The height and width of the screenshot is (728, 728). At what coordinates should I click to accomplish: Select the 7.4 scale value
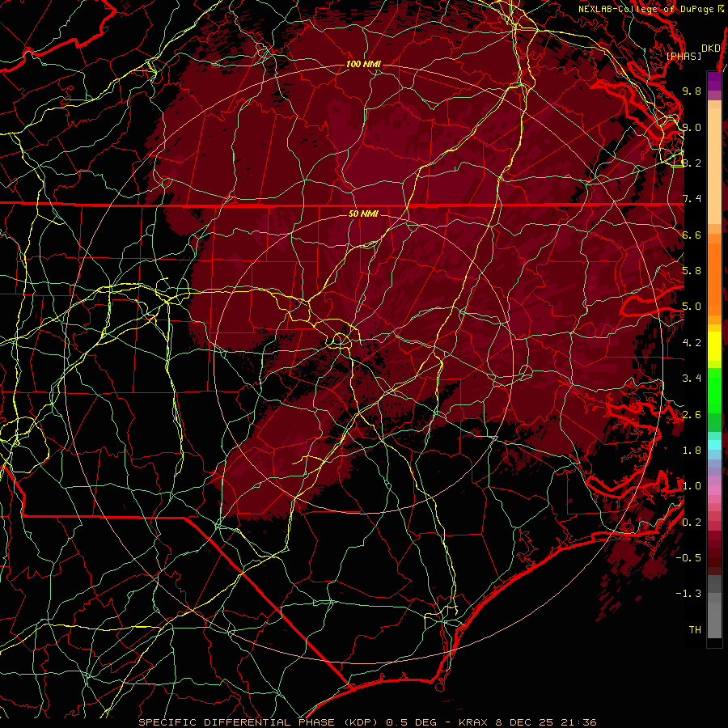point(692,199)
